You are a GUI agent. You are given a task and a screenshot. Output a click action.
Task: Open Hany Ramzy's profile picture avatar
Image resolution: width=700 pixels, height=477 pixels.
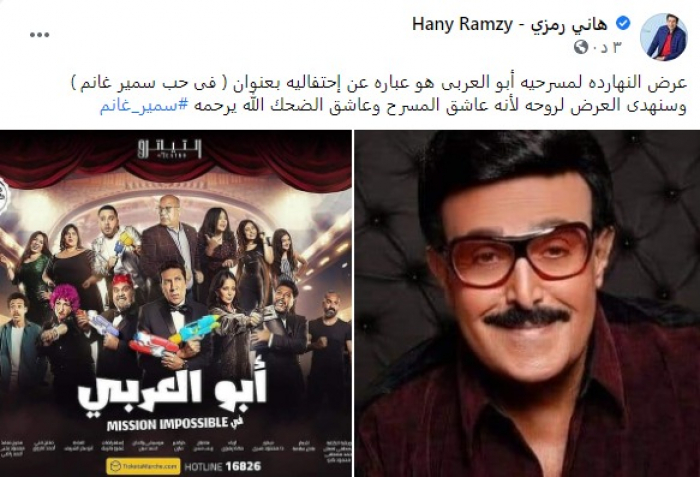point(664,37)
